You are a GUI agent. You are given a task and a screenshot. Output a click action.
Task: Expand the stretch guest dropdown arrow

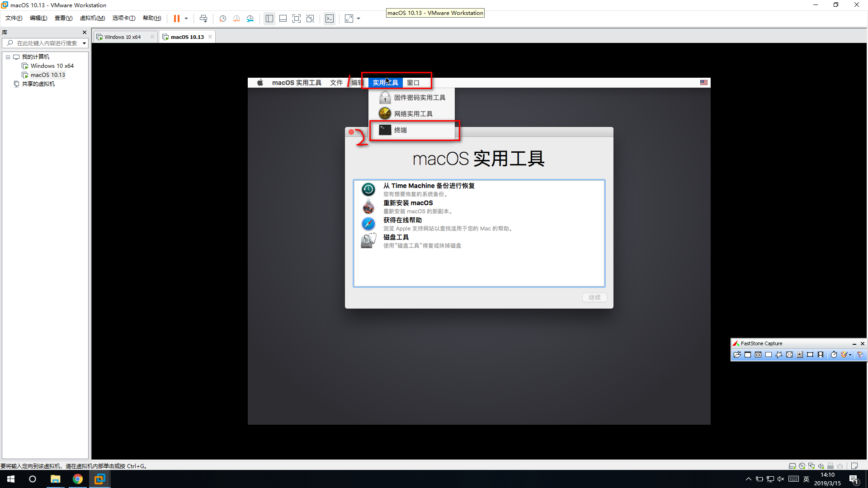pos(359,19)
